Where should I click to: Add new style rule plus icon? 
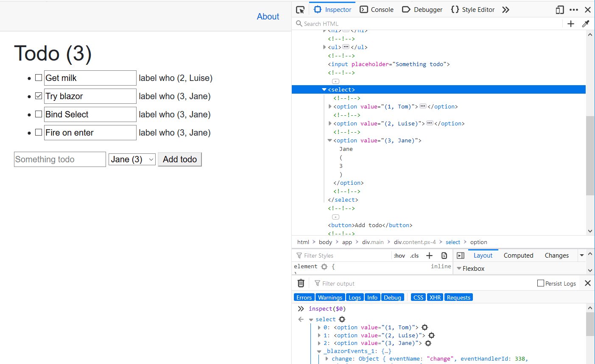(x=429, y=256)
